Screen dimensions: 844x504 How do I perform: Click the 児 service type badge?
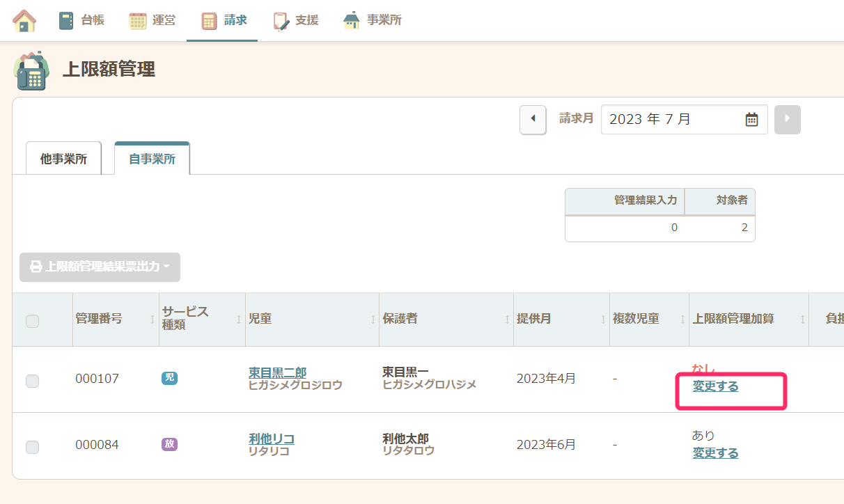pyautogui.click(x=169, y=378)
